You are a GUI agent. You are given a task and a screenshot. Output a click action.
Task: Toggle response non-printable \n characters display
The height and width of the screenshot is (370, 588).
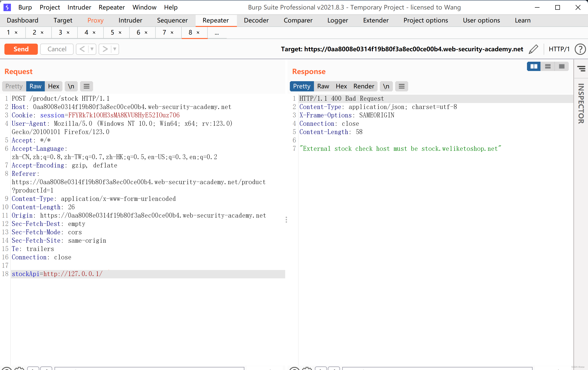[386, 86]
